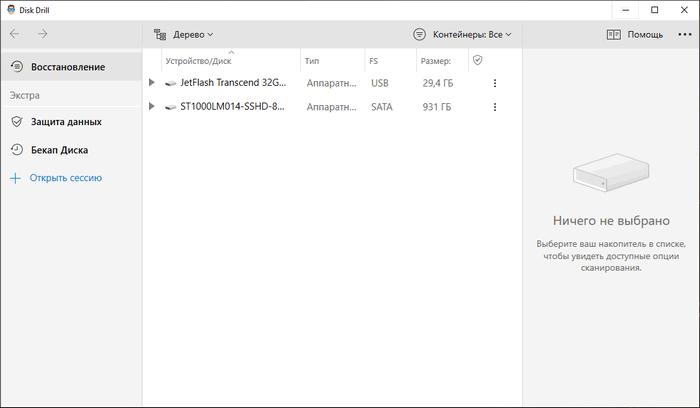This screenshot has width=700, height=408.
Task: Click Аппаратн... type of ST1000LM014 row
Action: [x=331, y=107]
